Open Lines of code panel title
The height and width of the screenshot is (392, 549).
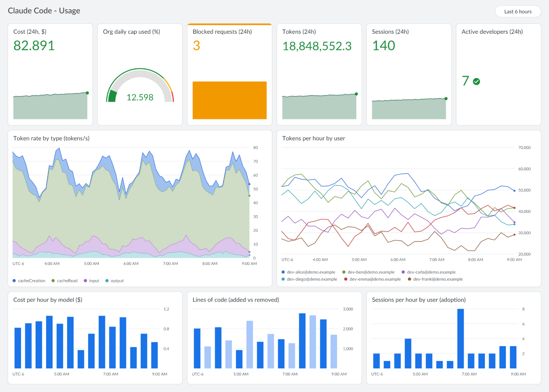click(236, 300)
